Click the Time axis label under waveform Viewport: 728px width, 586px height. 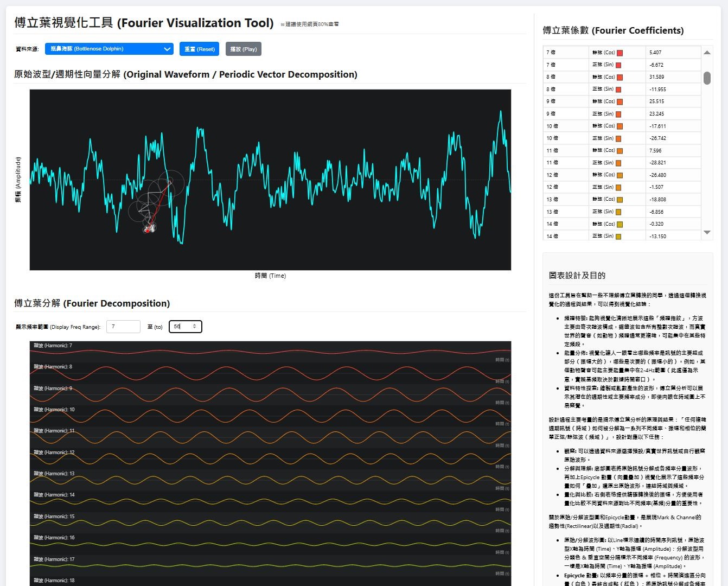[x=270, y=276]
